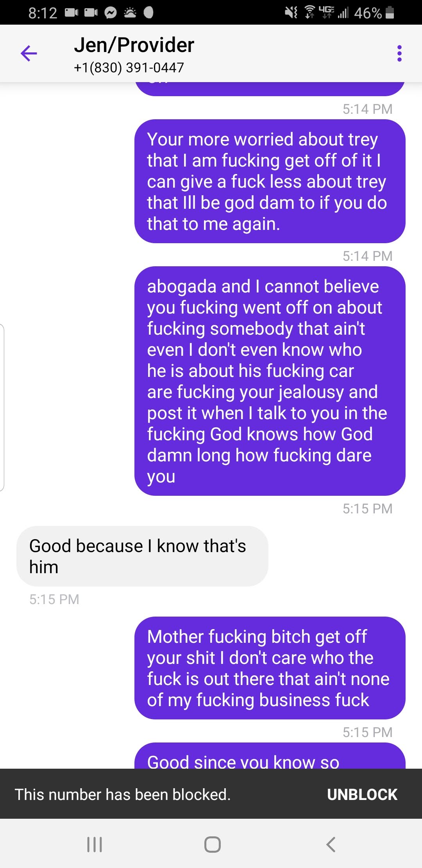Select the 'Mother fucking bitch' message bubble

coord(270,668)
